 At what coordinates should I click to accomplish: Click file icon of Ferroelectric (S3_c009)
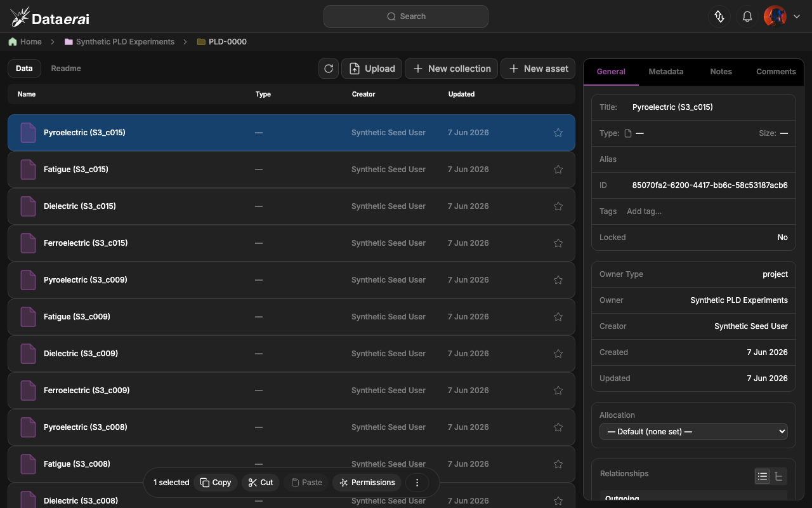click(29, 391)
